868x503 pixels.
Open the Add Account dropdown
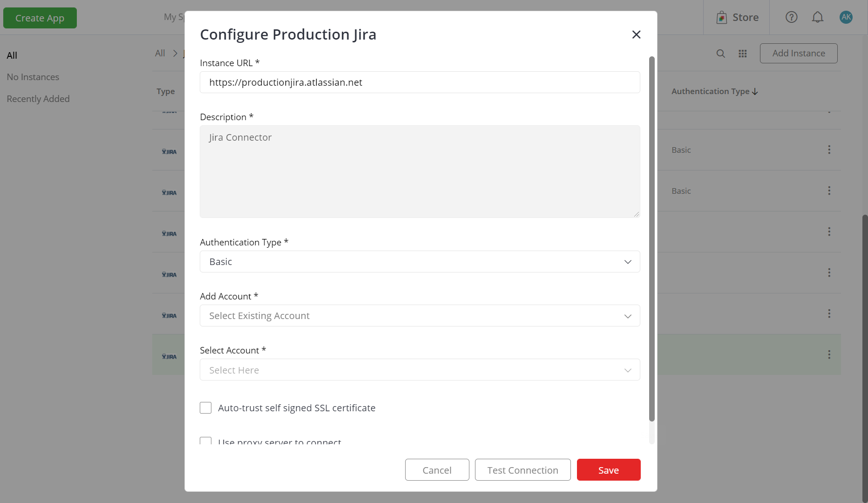pyautogui.click(x=420, y=316)
